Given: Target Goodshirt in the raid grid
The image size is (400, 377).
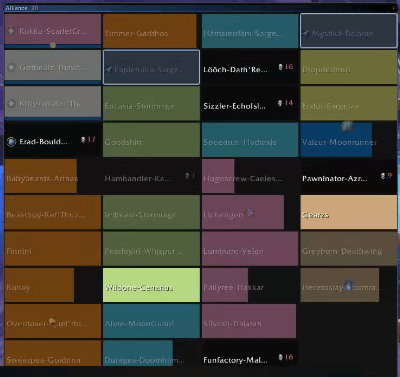Looking at the screenshot, I should tap(151, 140).
